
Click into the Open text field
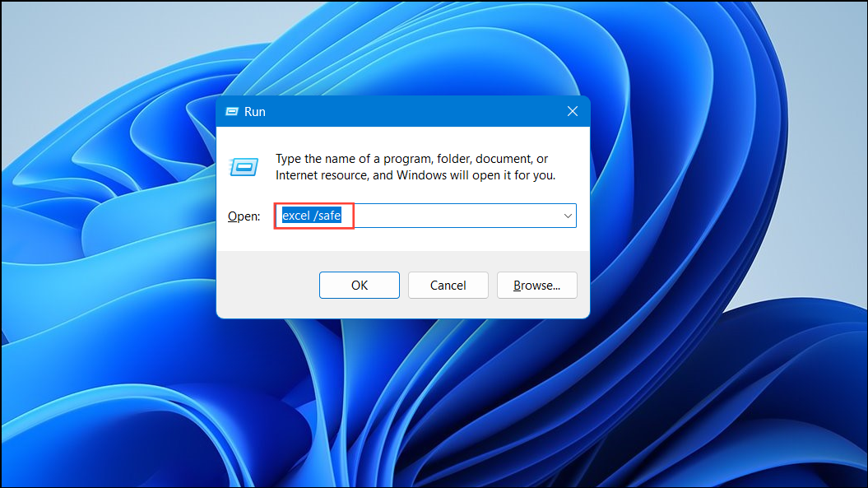pyautogui.click(x=425, y=216)
